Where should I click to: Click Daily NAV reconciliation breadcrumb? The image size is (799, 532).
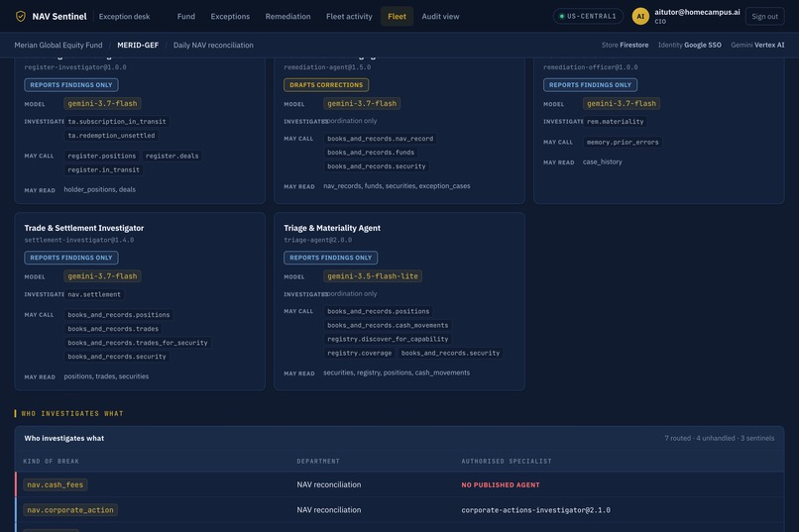click(x=213, y=45)
